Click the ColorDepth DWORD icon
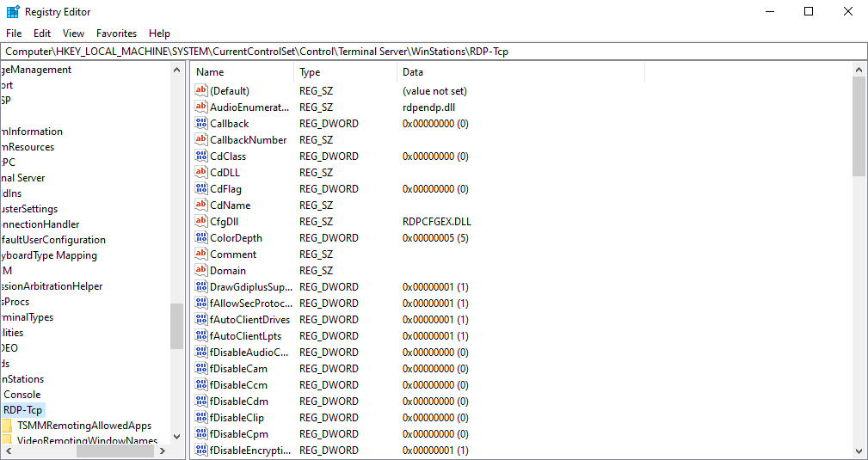 201,237
